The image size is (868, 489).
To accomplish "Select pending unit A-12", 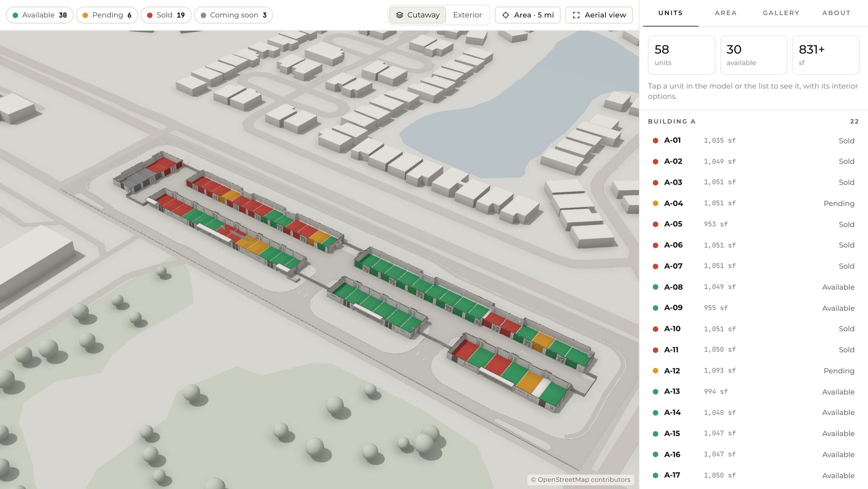I will [x=753, y=371].
